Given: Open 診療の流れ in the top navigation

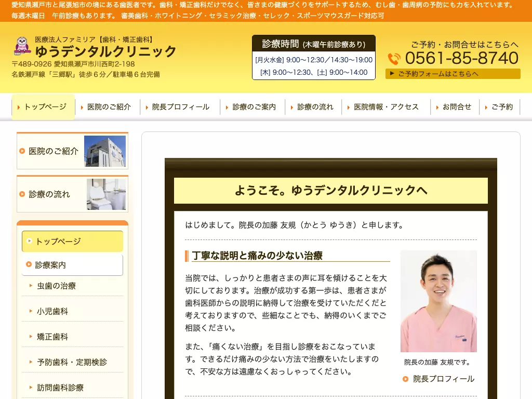Looking at the screenshot, I should pyautogui.click(x=313, y=107).
